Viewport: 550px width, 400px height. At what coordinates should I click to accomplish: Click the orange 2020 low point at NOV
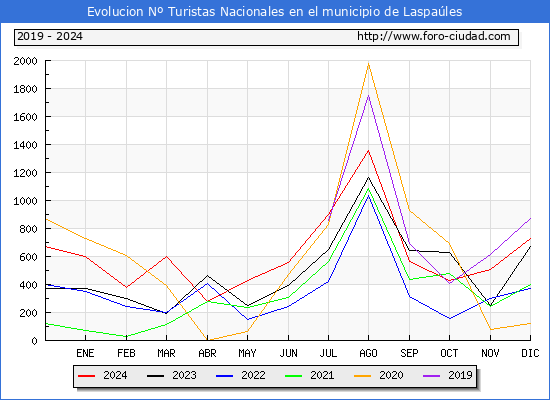click(490, 329)
